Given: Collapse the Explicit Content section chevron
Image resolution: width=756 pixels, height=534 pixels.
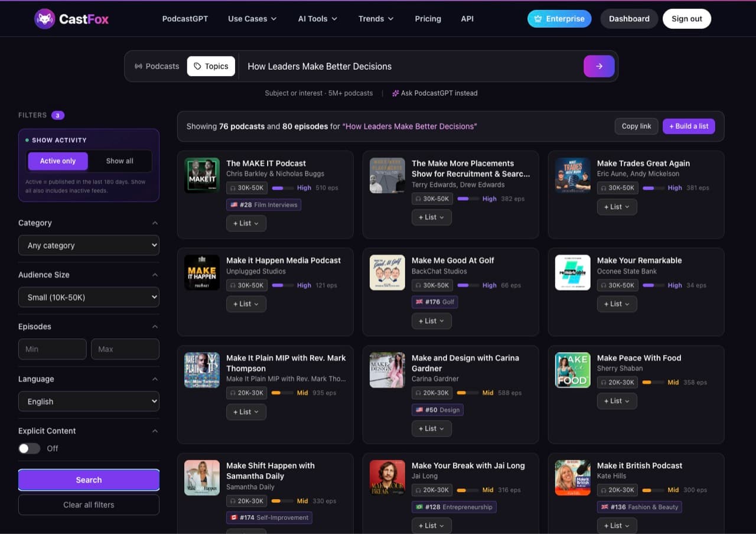Looking at the screenshot, I should (155, 431).
